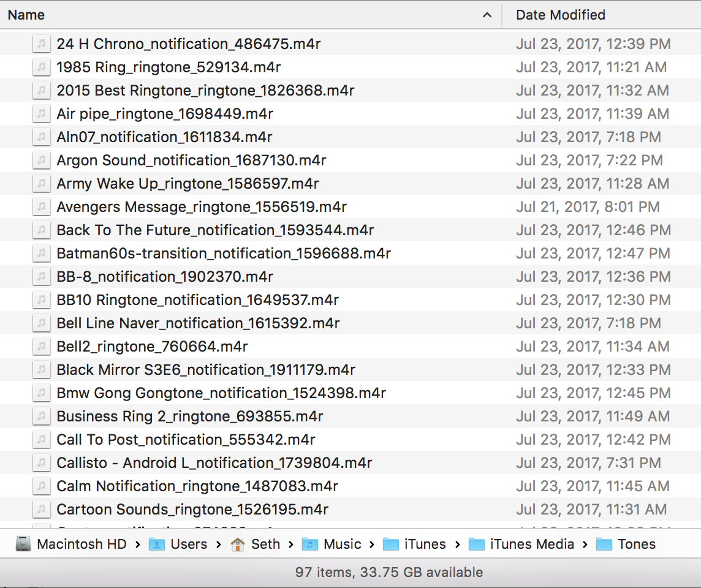Open Seth home folder in path bar

coord(256,544)
